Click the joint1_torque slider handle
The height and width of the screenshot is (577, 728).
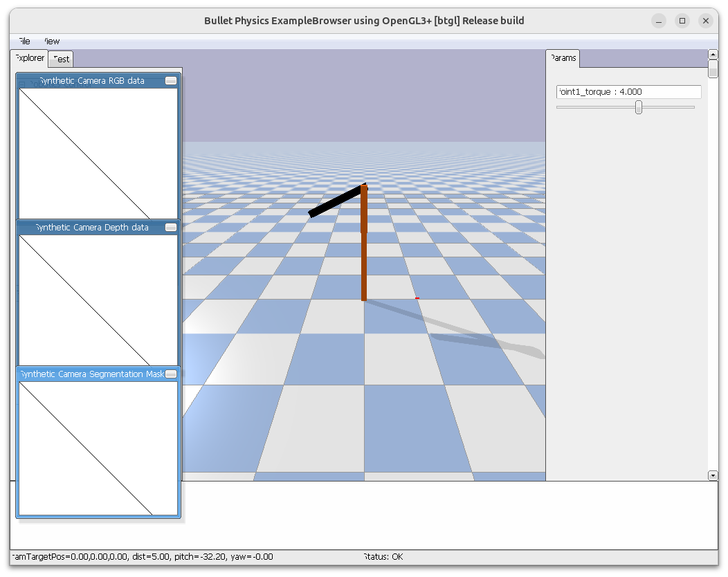coord(639,107)
